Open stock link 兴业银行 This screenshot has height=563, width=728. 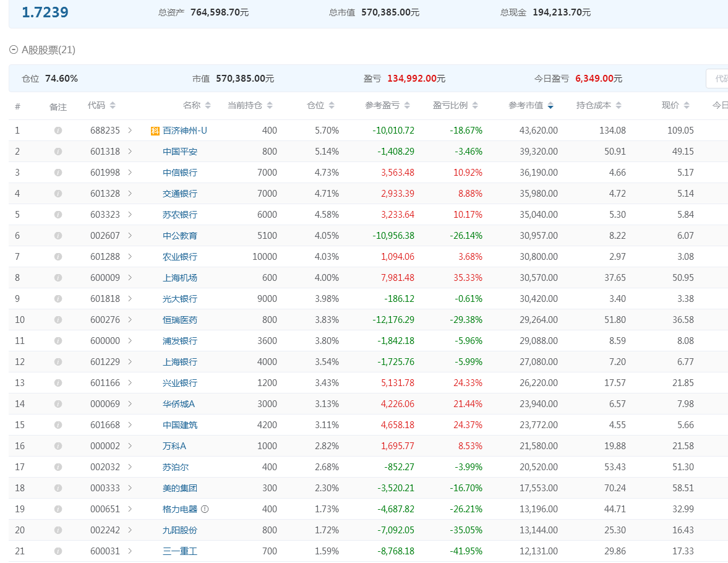pyautogui.click(x=180, y=383)
